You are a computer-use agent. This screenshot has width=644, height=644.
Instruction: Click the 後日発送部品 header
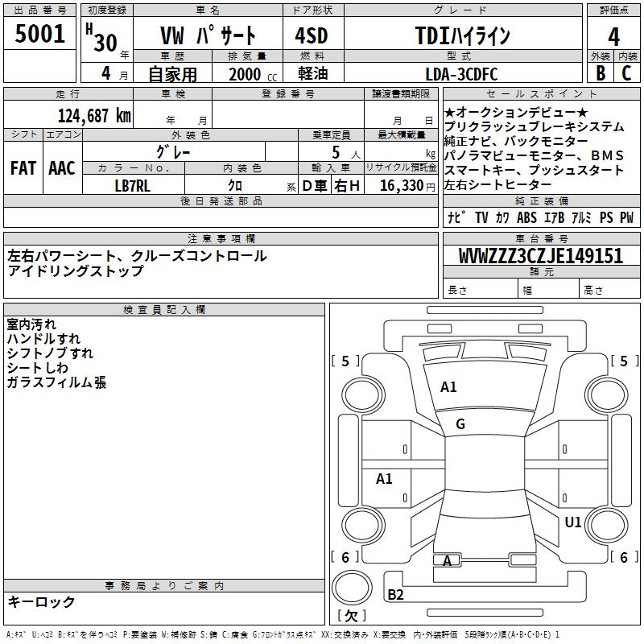click(221, 200)
